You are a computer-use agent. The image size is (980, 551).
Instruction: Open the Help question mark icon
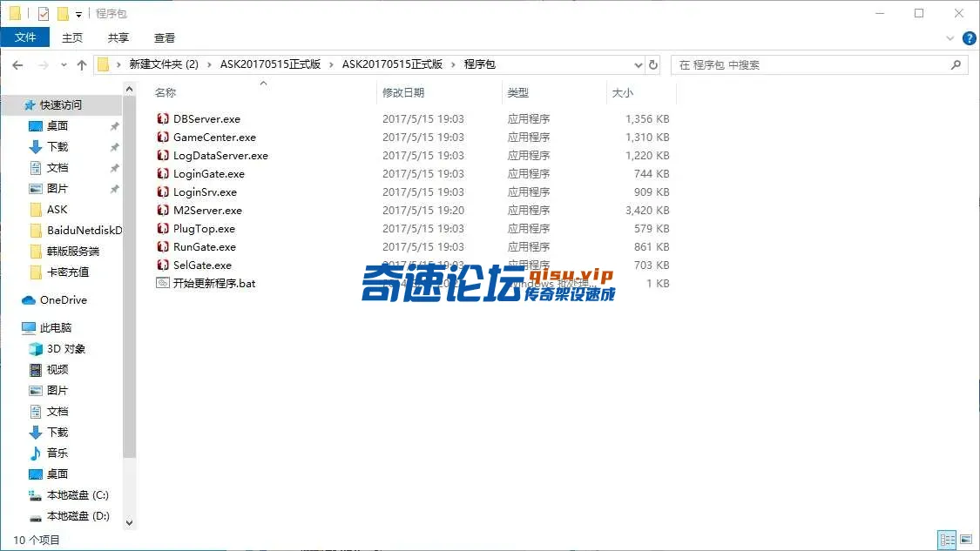969,38
